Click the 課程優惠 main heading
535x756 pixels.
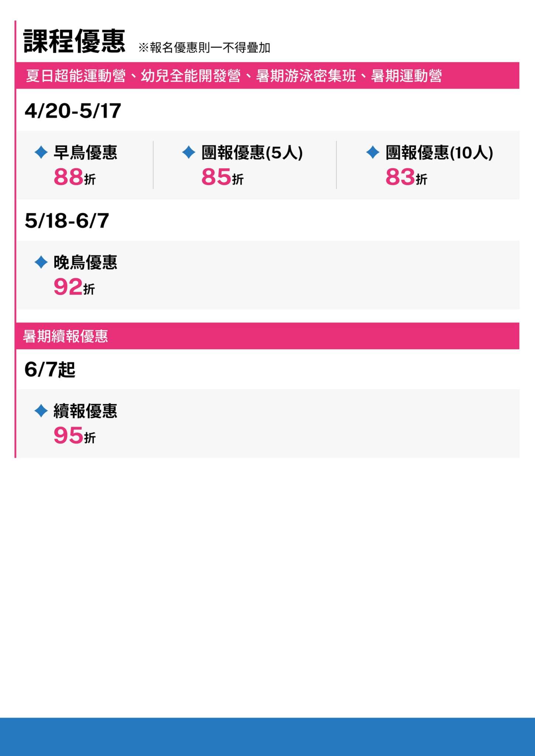click(x=74, y=41)
